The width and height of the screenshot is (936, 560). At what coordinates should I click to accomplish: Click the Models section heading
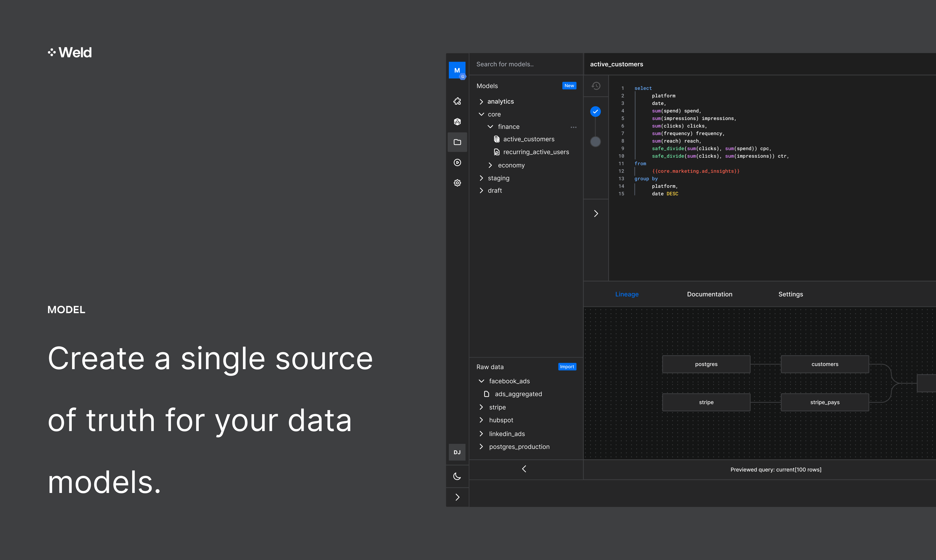tap(487, 86)
